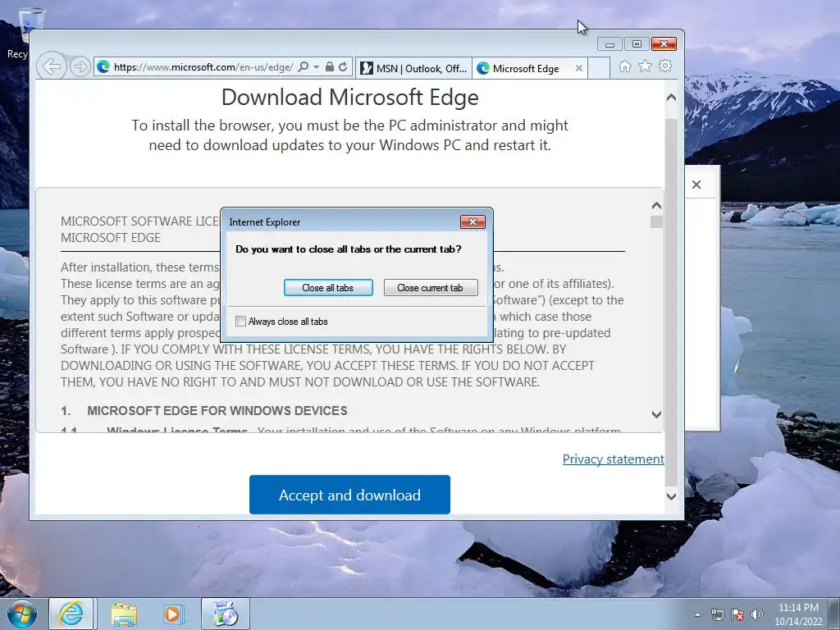Viewport: 840px width, 630px height.
Task: Click the page scrollbar up arrow
Action: click(671, 98)
